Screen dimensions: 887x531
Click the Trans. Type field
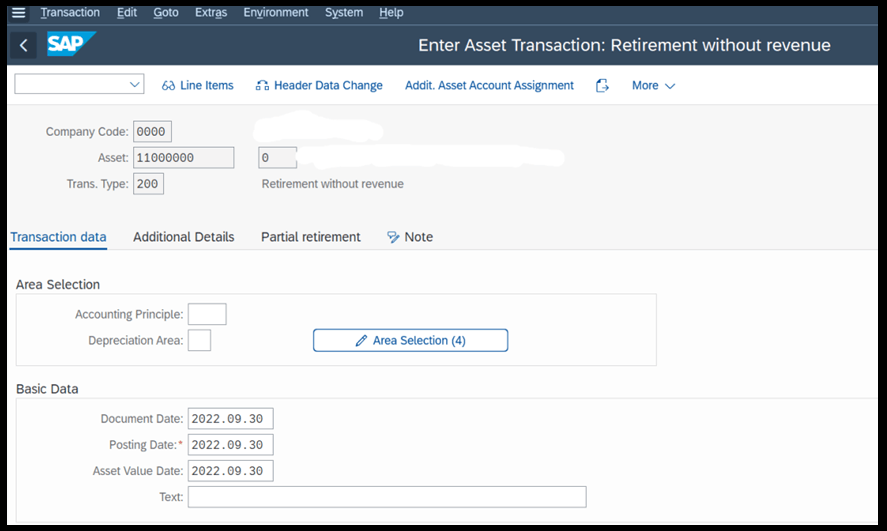(148, 184)
